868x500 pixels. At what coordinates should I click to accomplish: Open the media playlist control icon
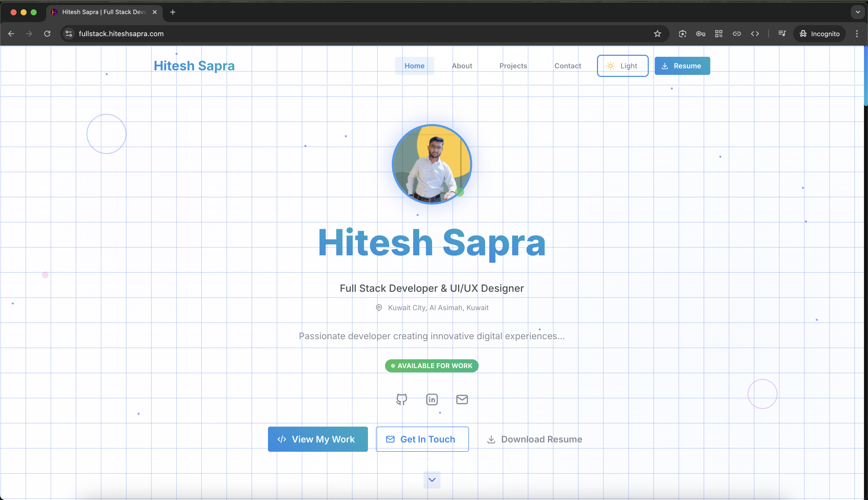pos(782,34)
